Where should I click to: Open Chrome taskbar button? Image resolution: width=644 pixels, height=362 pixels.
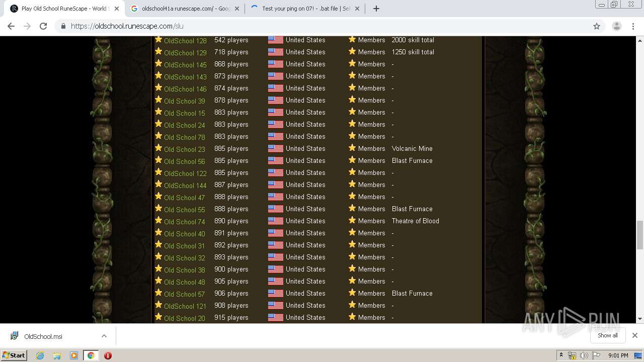click(x=91, y=355)
